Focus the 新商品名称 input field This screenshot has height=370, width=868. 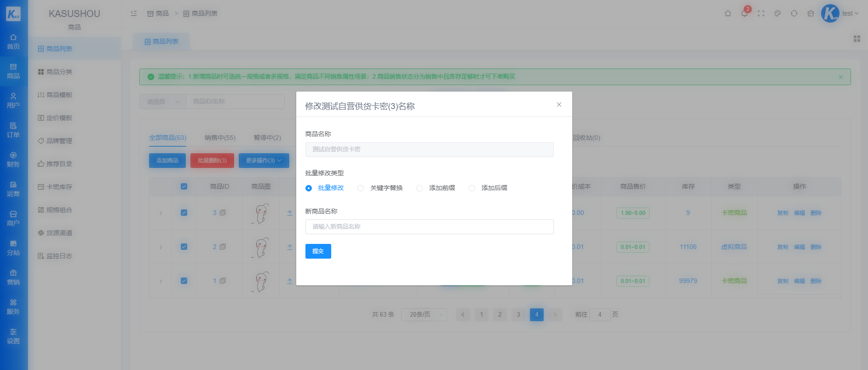pyautogui.click(x=430, y=227)
